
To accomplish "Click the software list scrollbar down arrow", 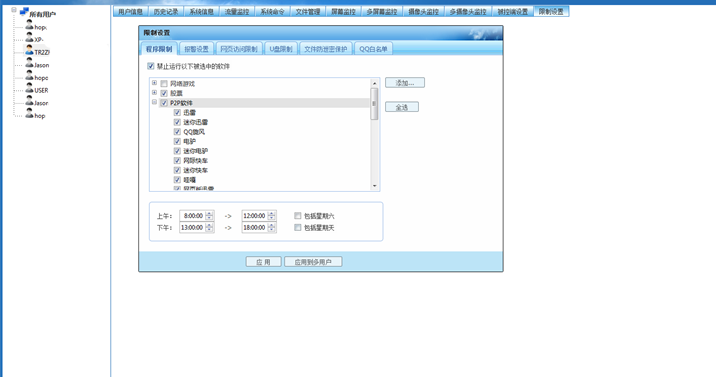I will (x=374, y=186).
